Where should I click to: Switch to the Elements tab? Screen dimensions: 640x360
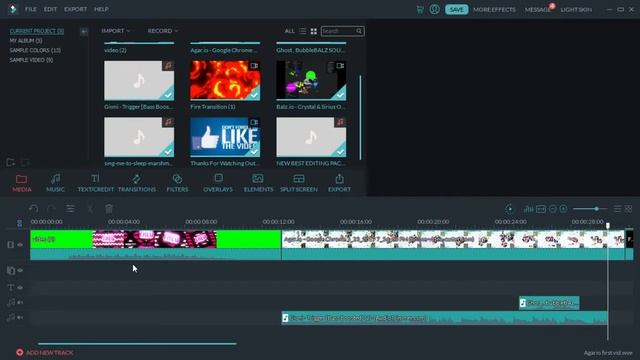258,183
